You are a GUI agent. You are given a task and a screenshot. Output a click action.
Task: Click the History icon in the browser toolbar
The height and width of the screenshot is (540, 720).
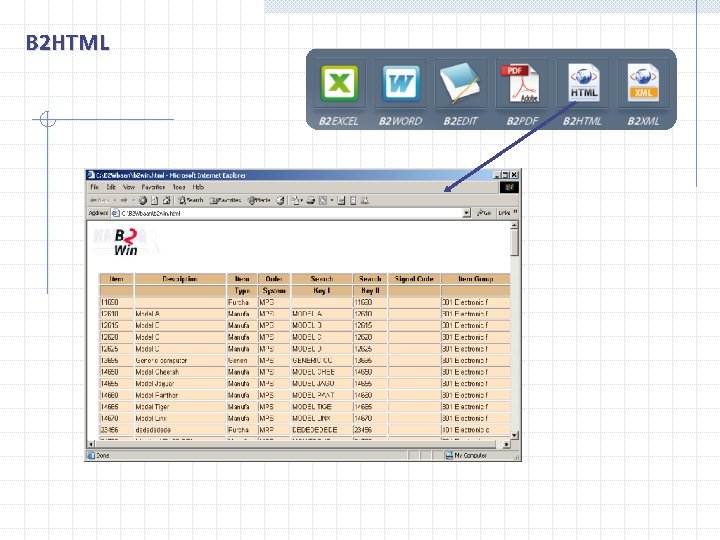280,200
